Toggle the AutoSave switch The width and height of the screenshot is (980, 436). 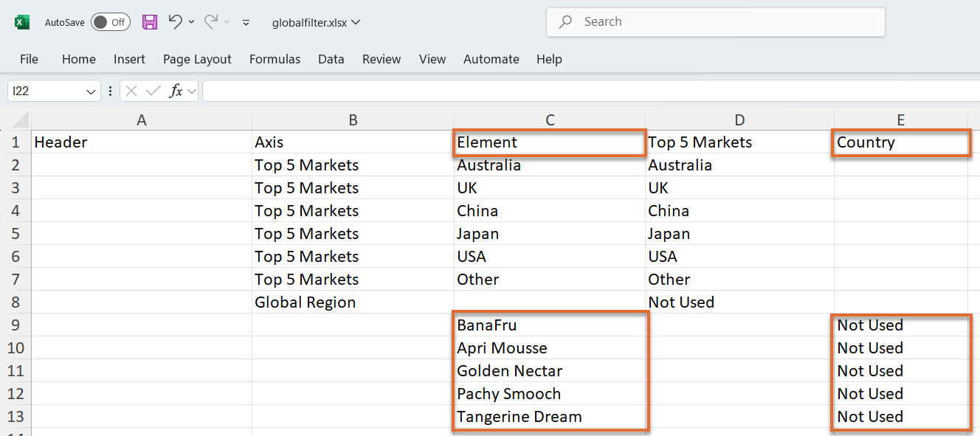click(111, 22)
